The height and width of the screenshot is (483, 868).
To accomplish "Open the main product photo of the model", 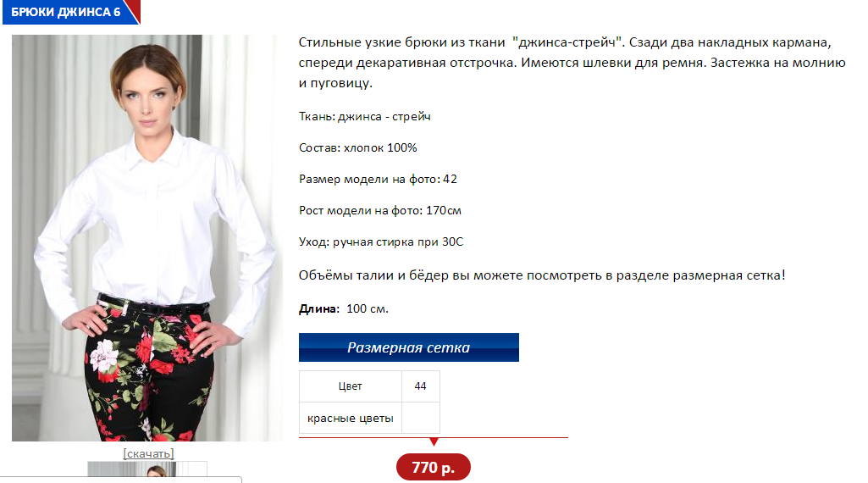I will tap(147, 237).
